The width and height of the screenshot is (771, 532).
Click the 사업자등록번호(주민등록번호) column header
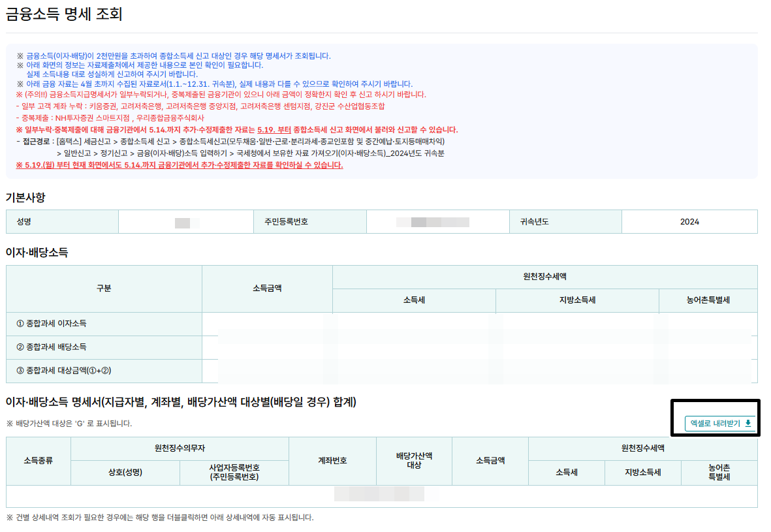coord(234,473)
